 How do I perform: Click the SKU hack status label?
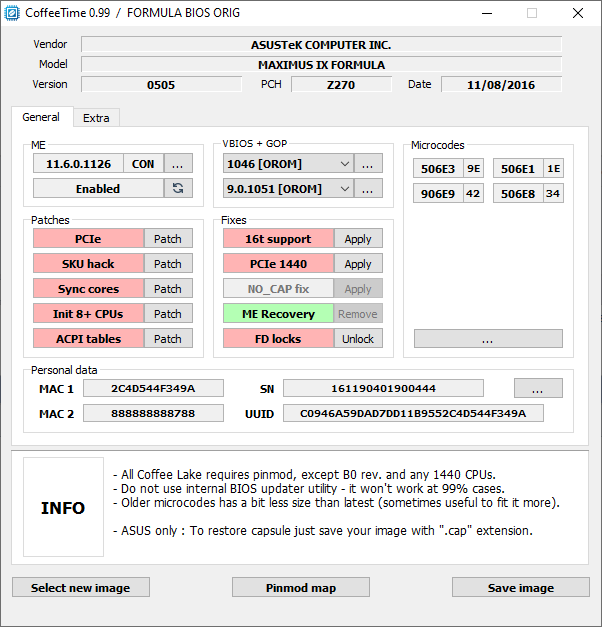[88, 264]
